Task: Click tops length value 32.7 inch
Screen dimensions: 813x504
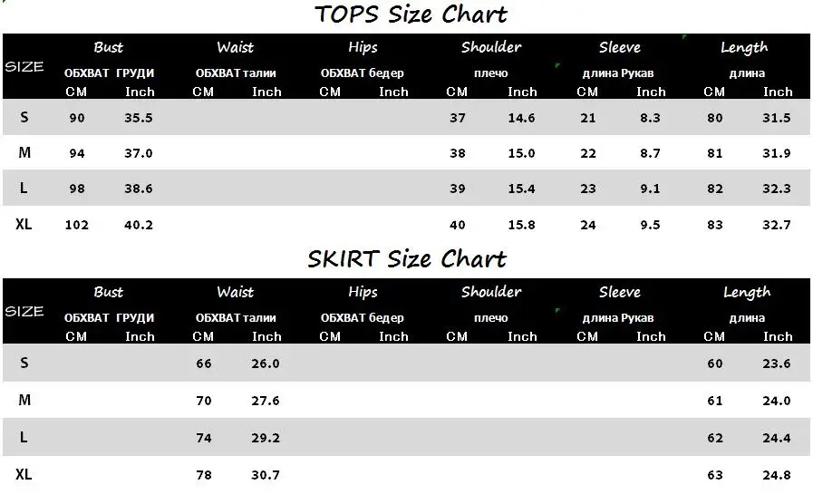Action: pos(776,225)
